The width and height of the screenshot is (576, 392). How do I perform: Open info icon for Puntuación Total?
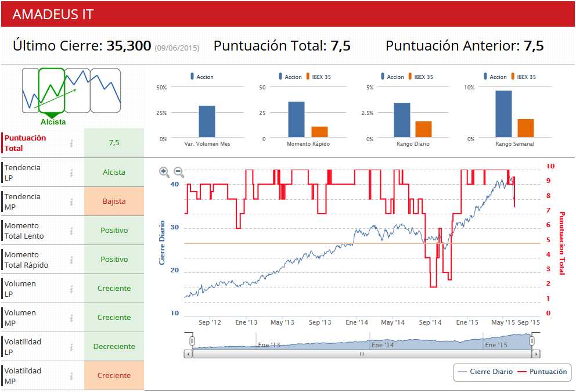pos(71,143)
